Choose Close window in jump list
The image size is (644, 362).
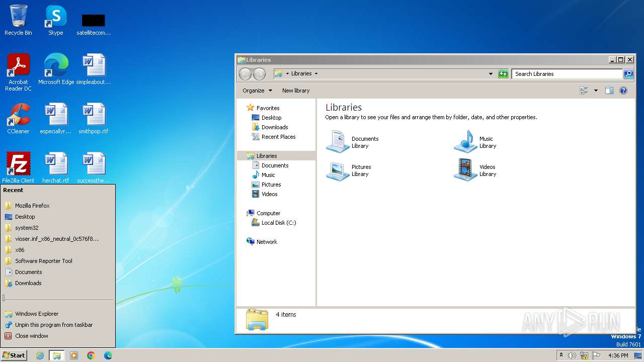click(x=58, y=336)
